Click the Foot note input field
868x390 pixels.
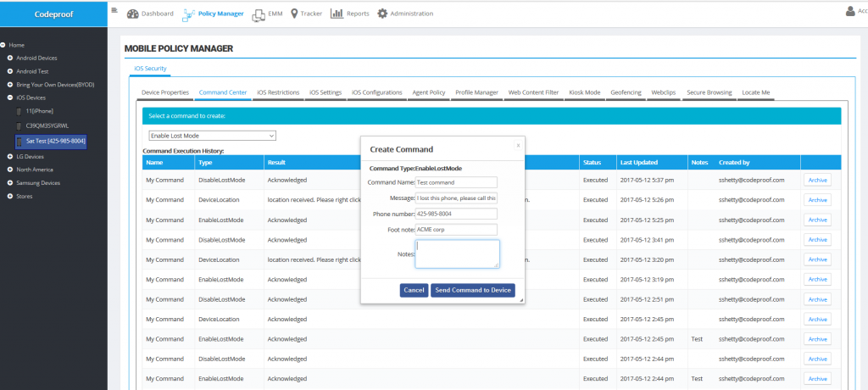(x=456, y=230)
